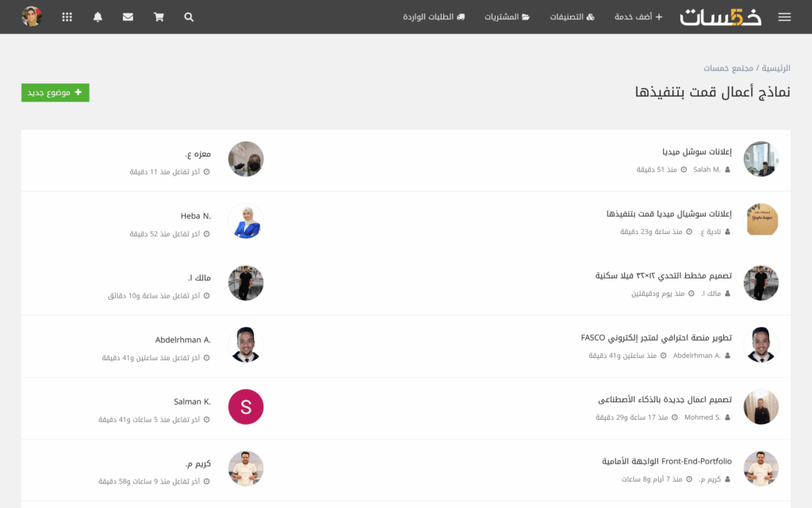Open the hamburger menu icon
The image size is (812, 508).
[x=784, y=17]
